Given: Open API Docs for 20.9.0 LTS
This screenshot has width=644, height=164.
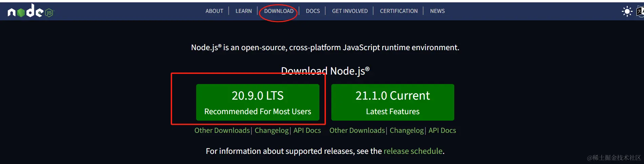Looking at the screenshot, I should click(x=307, y=130).
